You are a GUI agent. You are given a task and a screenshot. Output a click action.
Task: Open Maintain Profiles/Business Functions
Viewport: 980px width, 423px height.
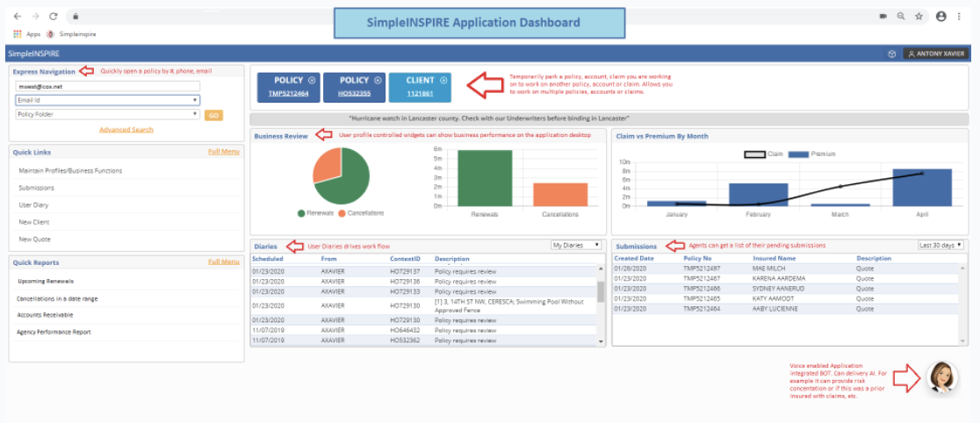click(70, 170)
